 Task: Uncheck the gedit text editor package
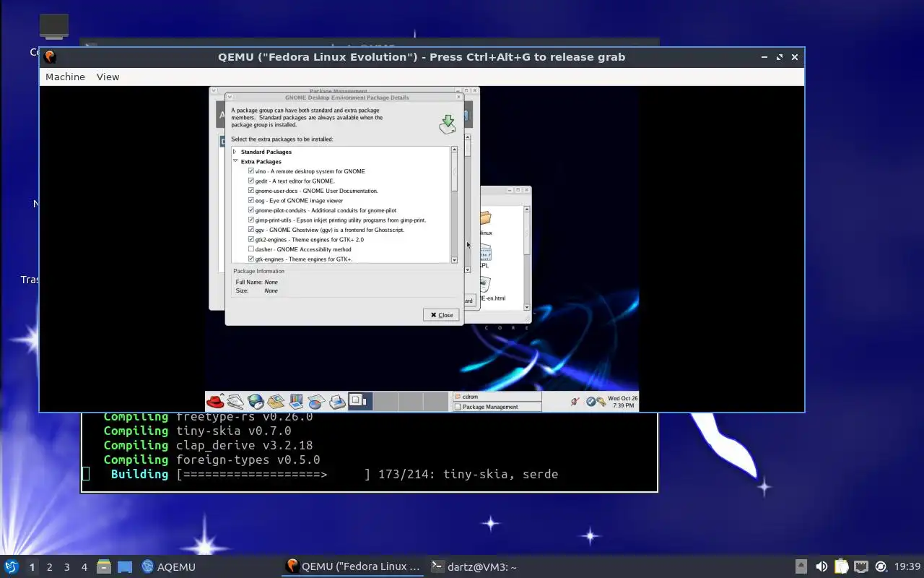point(251,181)
